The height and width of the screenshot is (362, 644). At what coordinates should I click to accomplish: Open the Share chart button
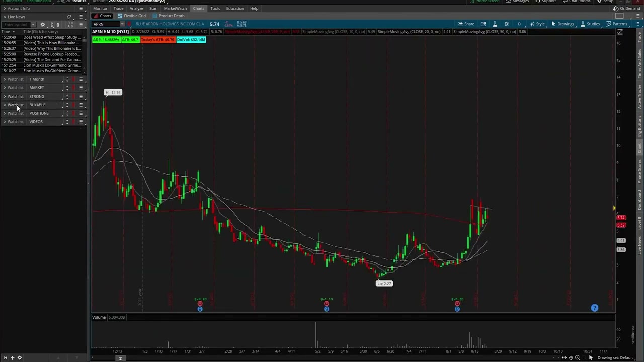click(x=466, y=24)
